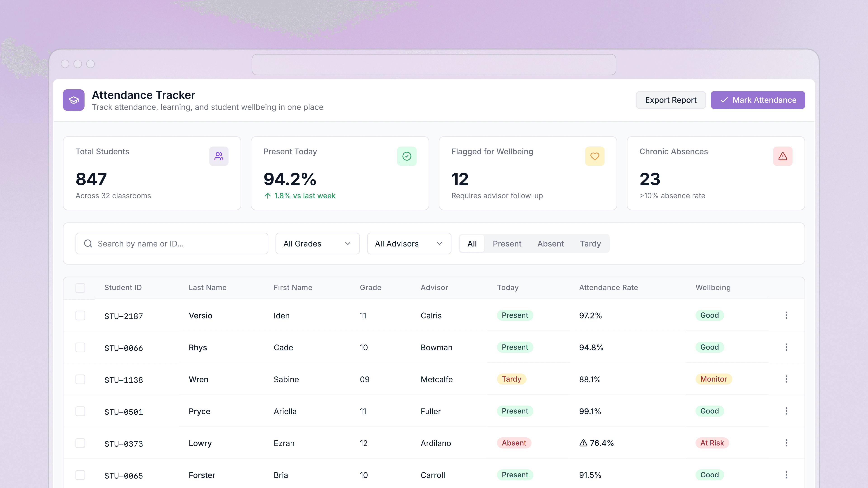
Task: Click the Good badge for Rhys
Action: click(x=709, y=347)
